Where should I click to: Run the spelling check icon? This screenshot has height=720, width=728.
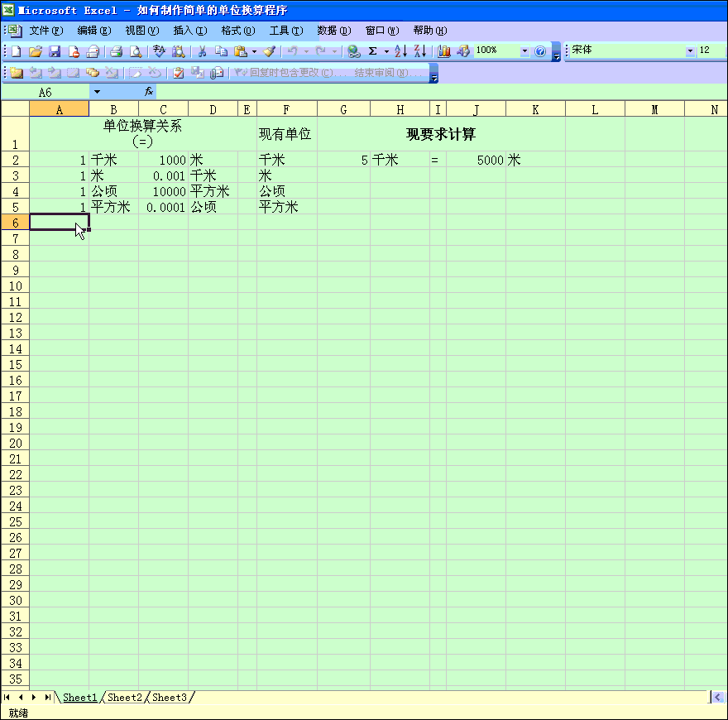pos(160,51)
